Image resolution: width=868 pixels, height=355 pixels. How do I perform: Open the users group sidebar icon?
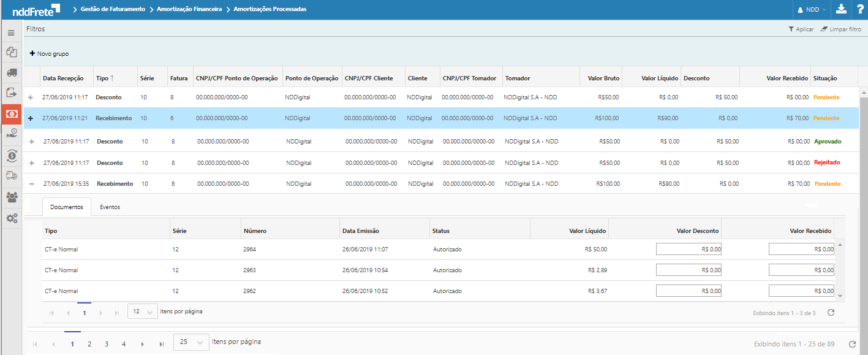11,197
